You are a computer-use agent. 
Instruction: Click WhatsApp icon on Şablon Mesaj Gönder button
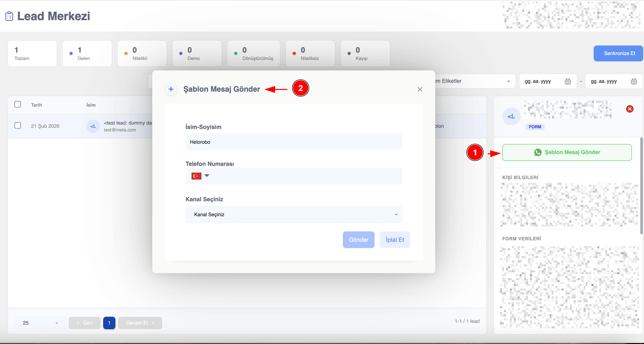coord(538,152)
